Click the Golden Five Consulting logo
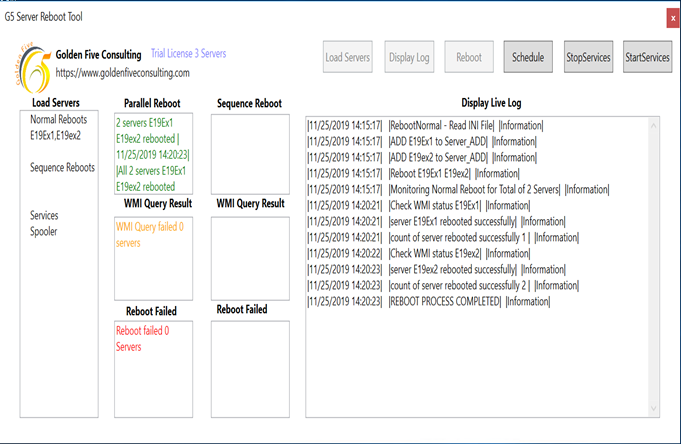Image resolution: width=681 pixels, height=444 pixels. pyautogui.click(x=28, y=62)
